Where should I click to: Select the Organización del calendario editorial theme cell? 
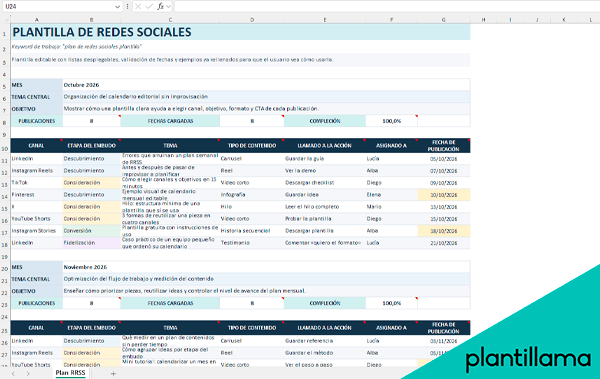[266, 96]
